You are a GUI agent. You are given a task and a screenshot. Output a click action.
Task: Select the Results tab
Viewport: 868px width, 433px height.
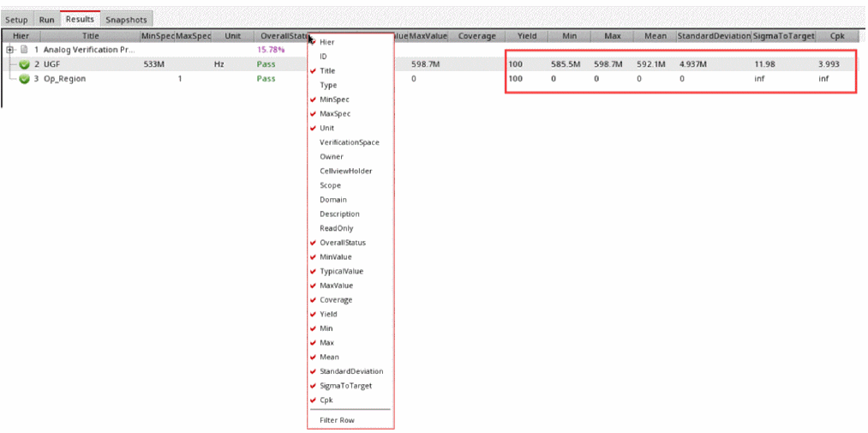(81, 20)
